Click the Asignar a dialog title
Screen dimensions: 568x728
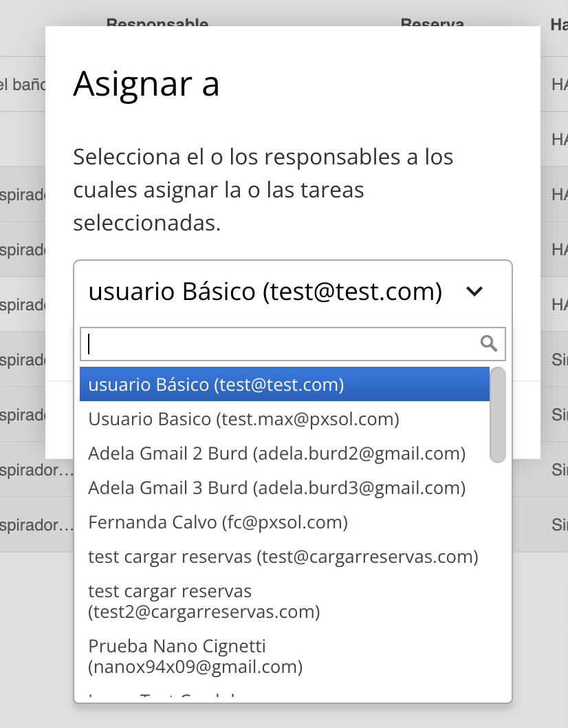(x=146, y=85)
